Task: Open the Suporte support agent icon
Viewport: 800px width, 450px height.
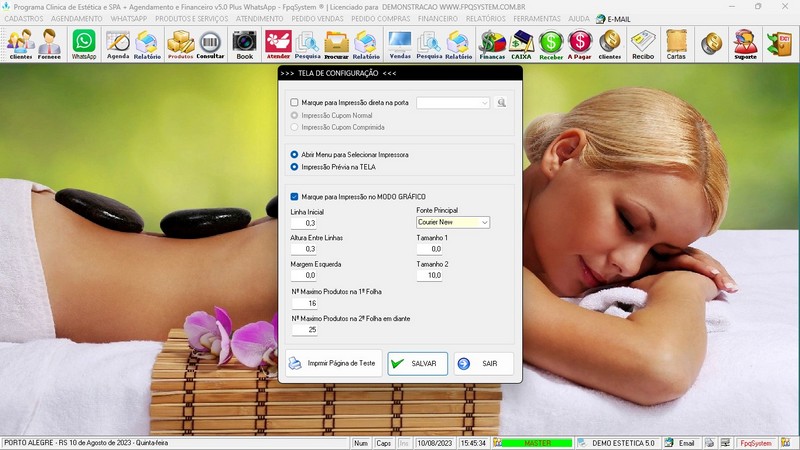Action: coord(745,44)
